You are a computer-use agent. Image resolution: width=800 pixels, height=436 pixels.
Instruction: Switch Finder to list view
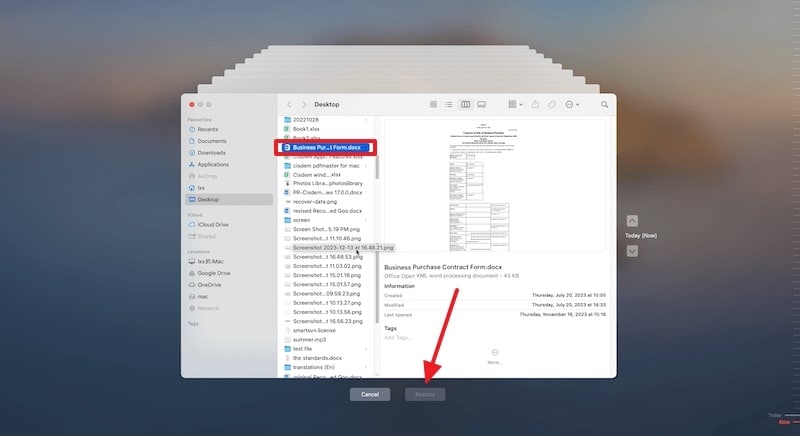[448, 105]
